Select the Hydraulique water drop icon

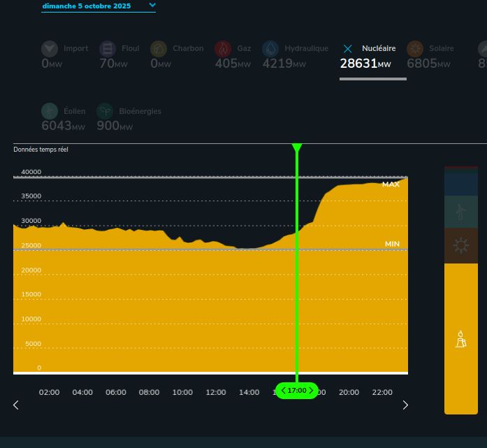270,49
